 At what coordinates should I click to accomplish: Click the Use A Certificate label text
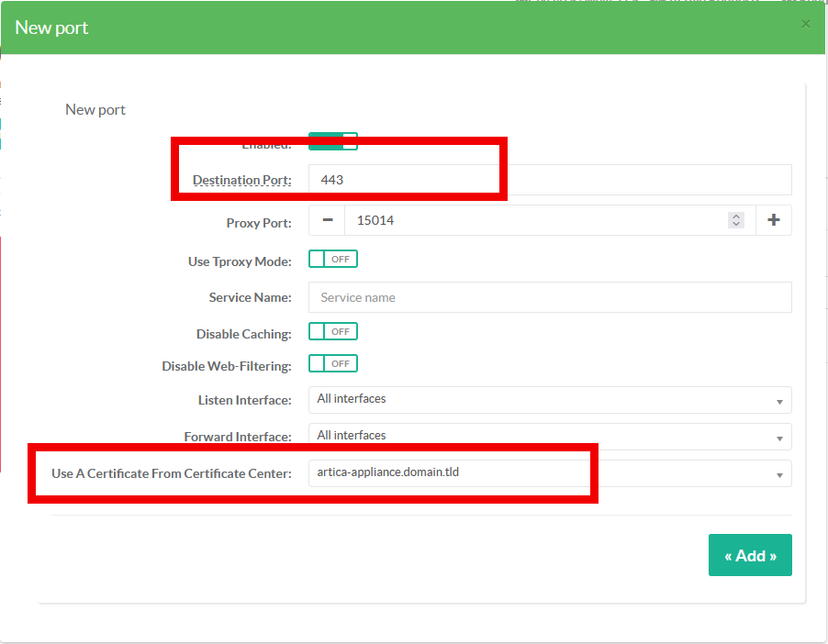coord(172,473)
